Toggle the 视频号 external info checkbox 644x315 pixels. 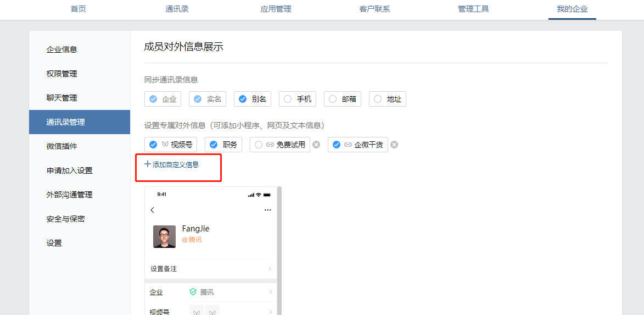click(154, 145)
